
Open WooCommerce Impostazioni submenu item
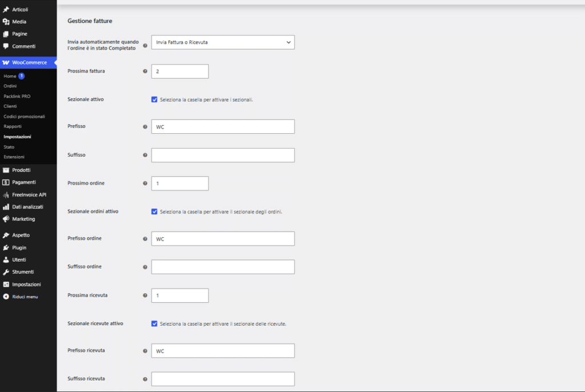click(x=17, y=137)
